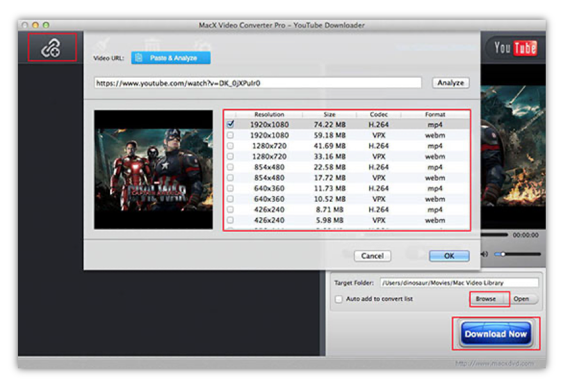Start the download with Download Now

pyautogui.click(x=495, y=334)
